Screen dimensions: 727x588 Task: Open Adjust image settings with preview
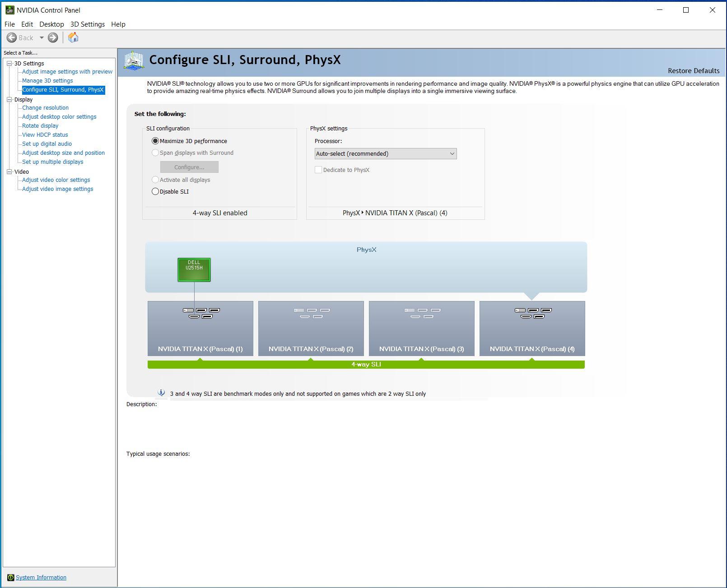[67, 72]
